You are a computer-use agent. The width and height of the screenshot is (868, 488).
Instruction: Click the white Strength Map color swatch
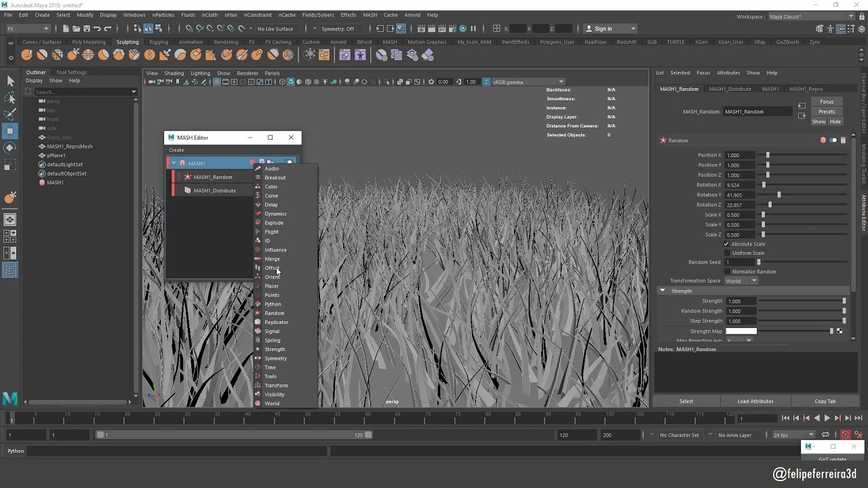pos(741,331)
